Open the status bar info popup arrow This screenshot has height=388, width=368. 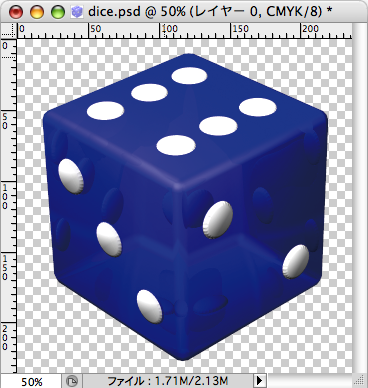tap(260, 381)
